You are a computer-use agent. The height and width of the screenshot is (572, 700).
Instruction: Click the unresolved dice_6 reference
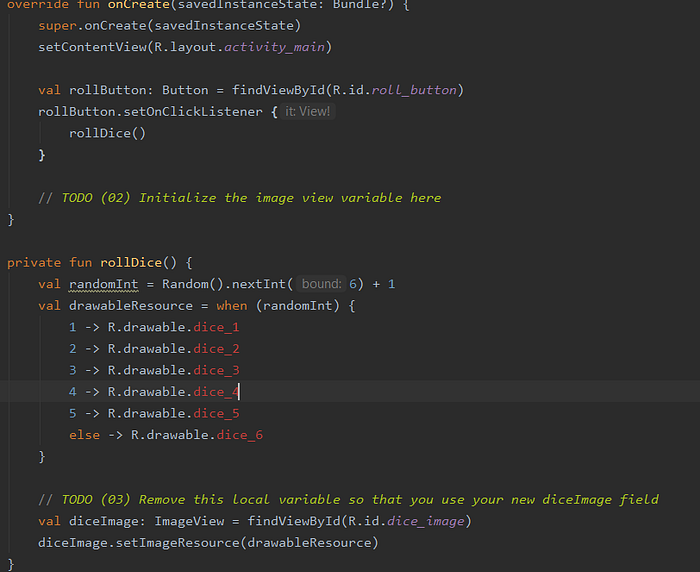(240, 435)
